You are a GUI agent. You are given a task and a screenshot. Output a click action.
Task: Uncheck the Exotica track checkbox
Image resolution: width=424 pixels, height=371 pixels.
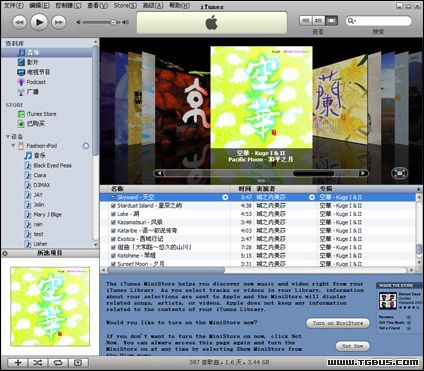click(x=113, y=239)
